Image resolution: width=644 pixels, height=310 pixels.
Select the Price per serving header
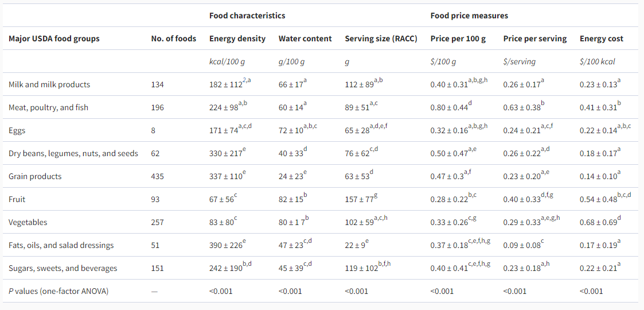coord(535,38)
